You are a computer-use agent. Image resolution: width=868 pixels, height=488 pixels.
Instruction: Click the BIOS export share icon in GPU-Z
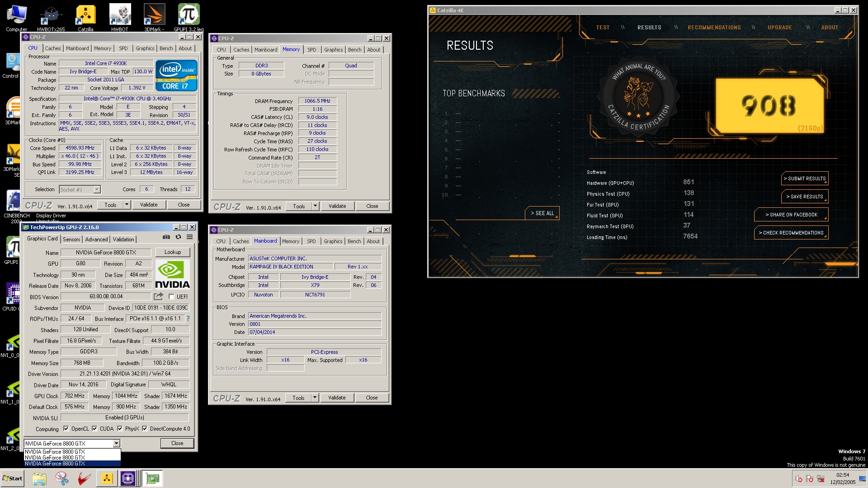click(x=158, y=296)
